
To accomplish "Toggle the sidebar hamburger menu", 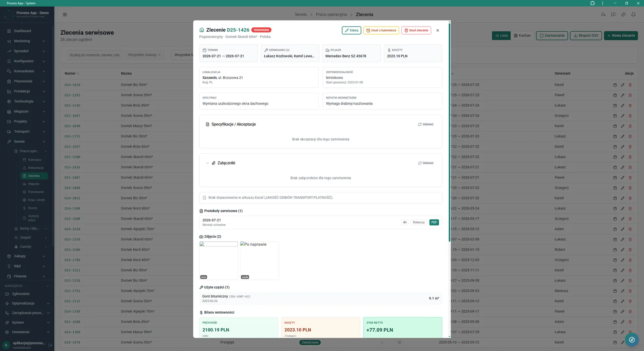I will tap(65, 14).
